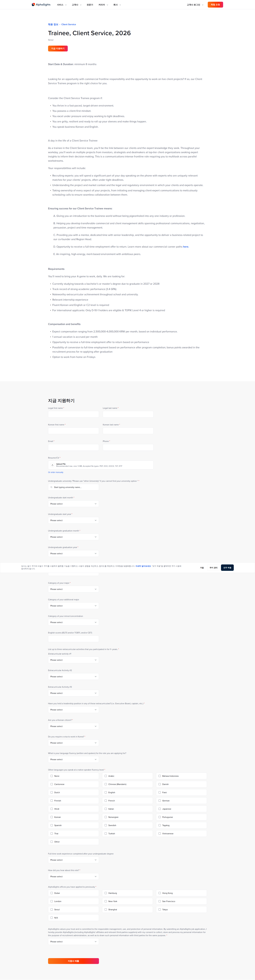Open the Extracurricular activity #1 dropdown
255x980 pixels.
pyautogui.click(x=74, y=660)
